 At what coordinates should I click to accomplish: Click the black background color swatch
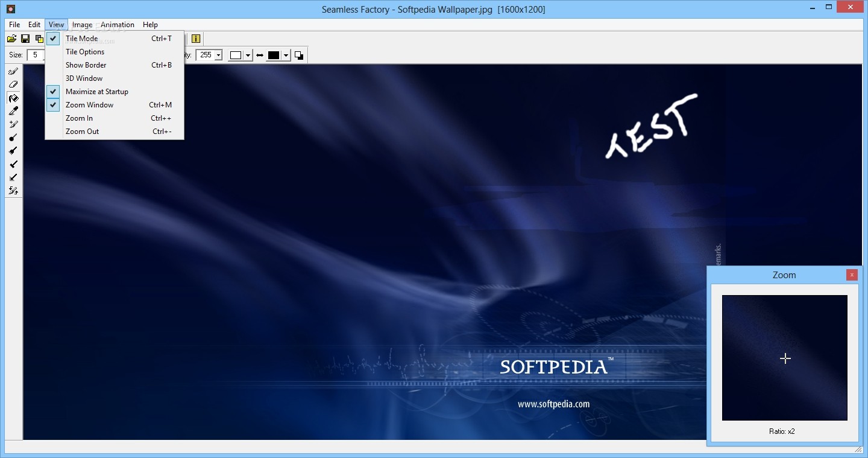[x=274, y=55]
